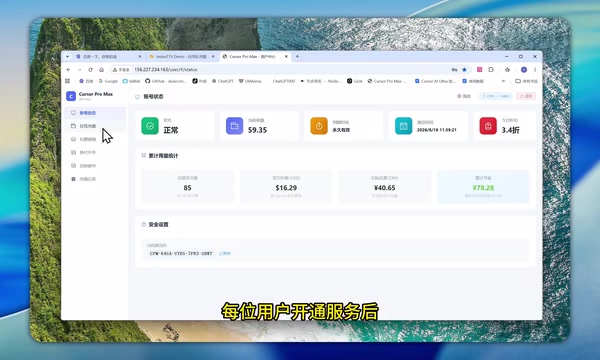Open the last sidebar item with the dark icon
The height and width of the screenshot is (360, 600).
click(96, 179)
